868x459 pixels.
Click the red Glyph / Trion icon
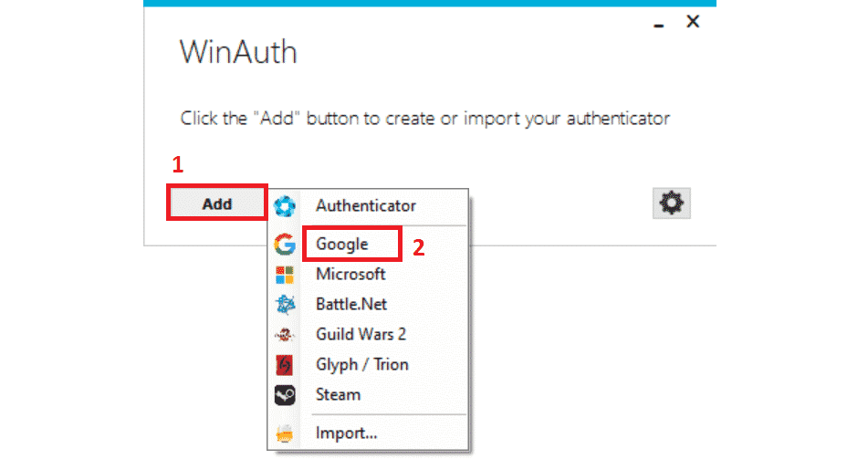[285, 365]
